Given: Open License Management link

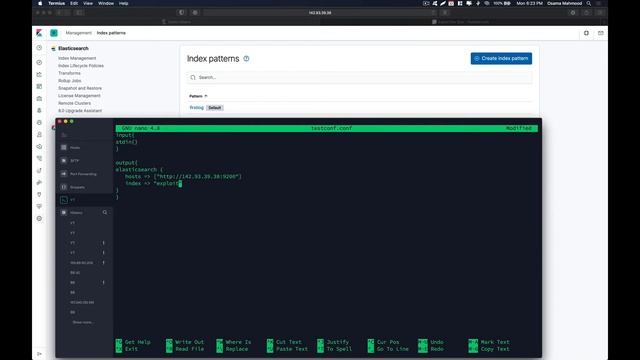Looking at the screenshot, I should (79, 96).
